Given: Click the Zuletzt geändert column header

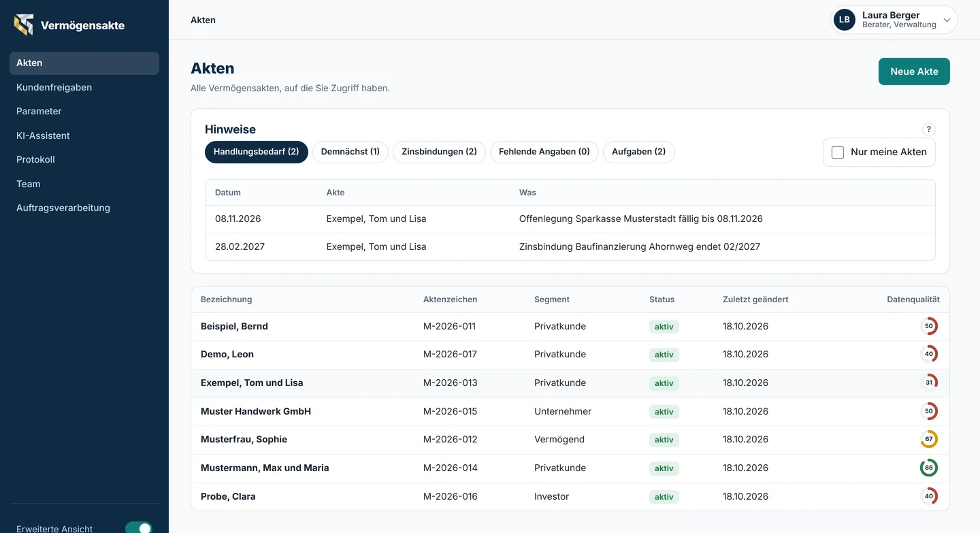Looking at the screenshot, I should (x=755, y=300).
